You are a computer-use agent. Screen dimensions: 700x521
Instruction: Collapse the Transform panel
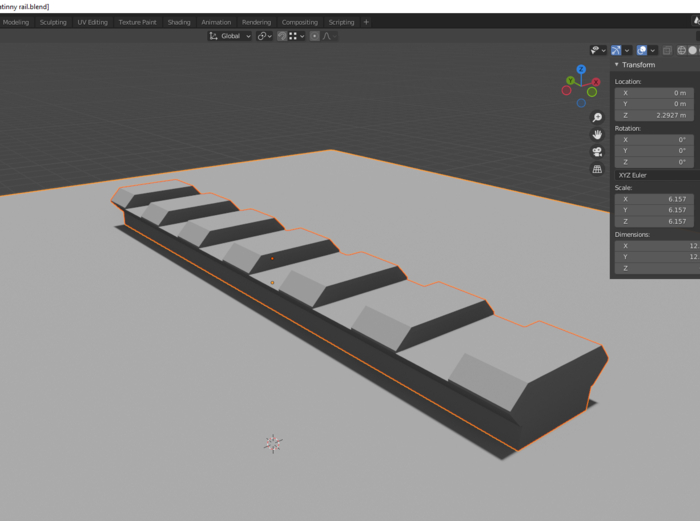617,65
